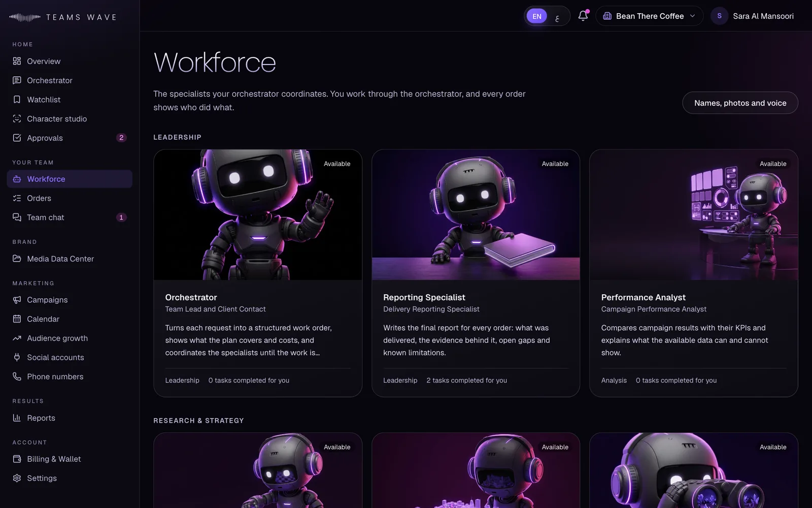This screenshot has width=812, height=508.
Task: Click the Reporting Specialist title
Action: click(x=424, y=297)
